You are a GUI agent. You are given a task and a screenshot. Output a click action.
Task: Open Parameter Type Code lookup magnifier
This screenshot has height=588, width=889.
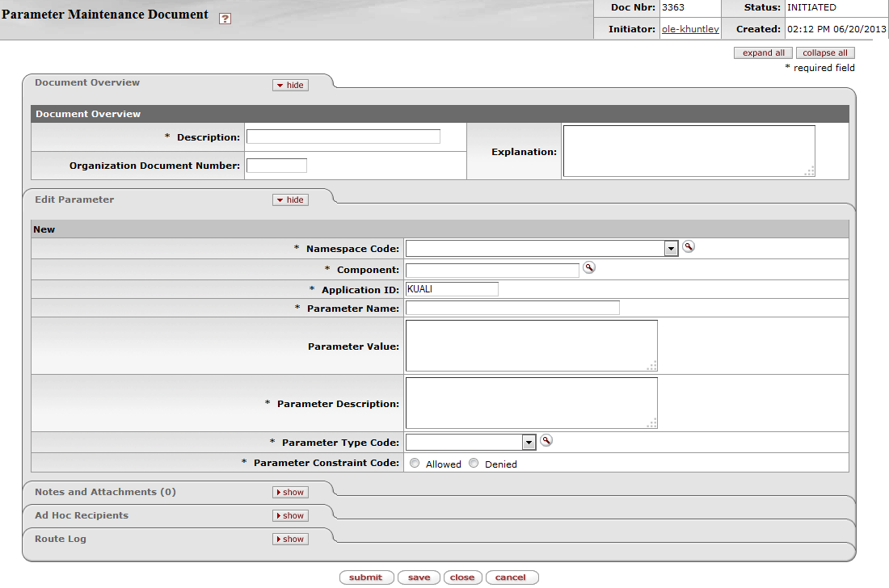[546, 441]
